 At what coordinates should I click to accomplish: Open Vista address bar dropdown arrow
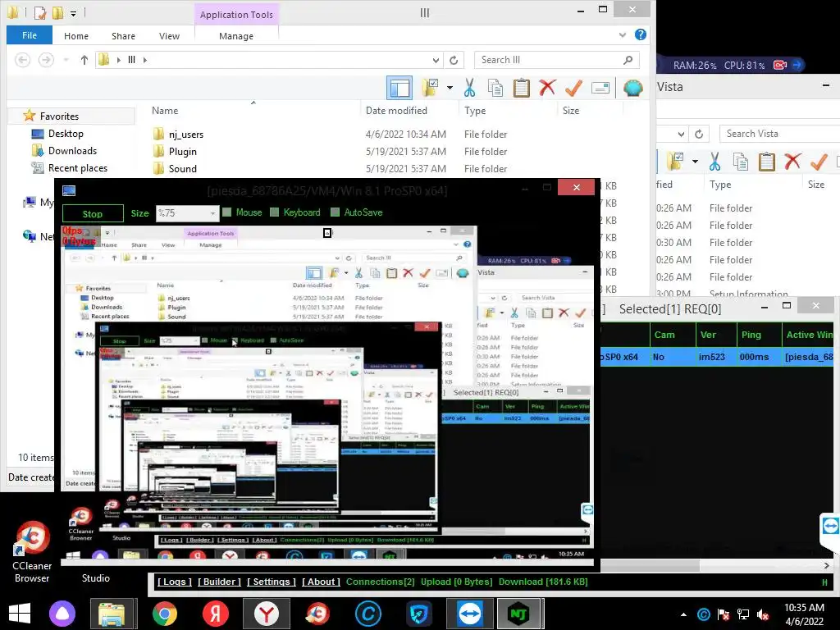(681, 134)
